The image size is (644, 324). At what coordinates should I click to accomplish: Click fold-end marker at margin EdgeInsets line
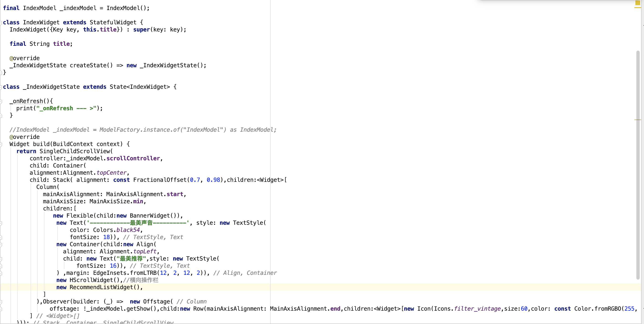coord(1,273)
